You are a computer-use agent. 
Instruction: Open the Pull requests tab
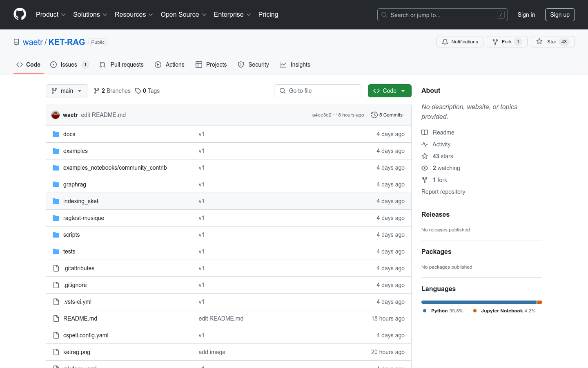click(x=122, y=65)
